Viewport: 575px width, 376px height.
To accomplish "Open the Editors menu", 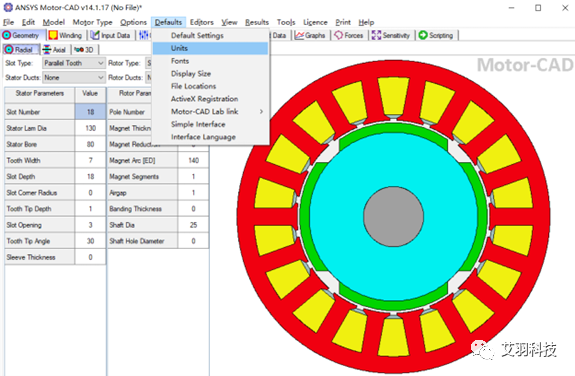I will tap(202, 22).
